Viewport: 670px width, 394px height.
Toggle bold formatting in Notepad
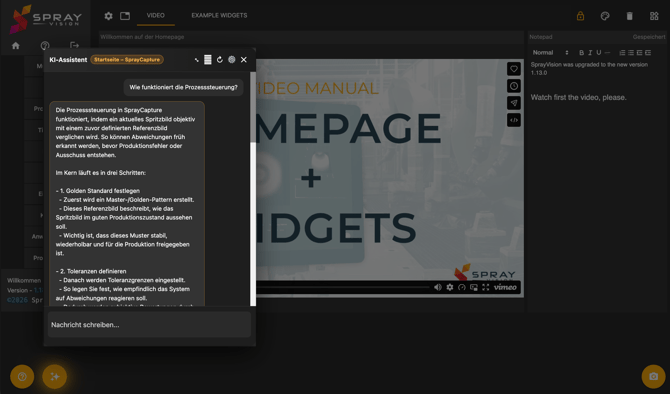(x=581, y=53)
